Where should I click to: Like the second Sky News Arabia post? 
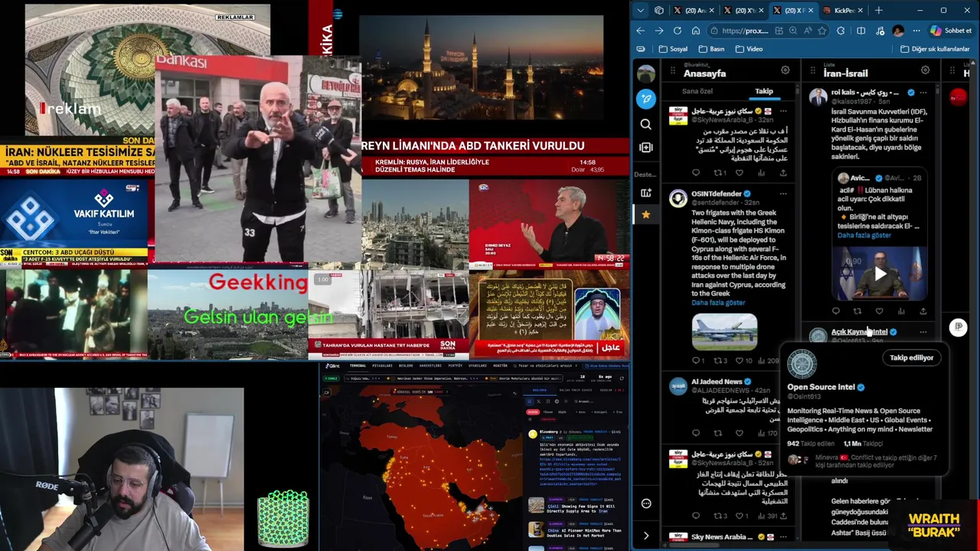740,516
